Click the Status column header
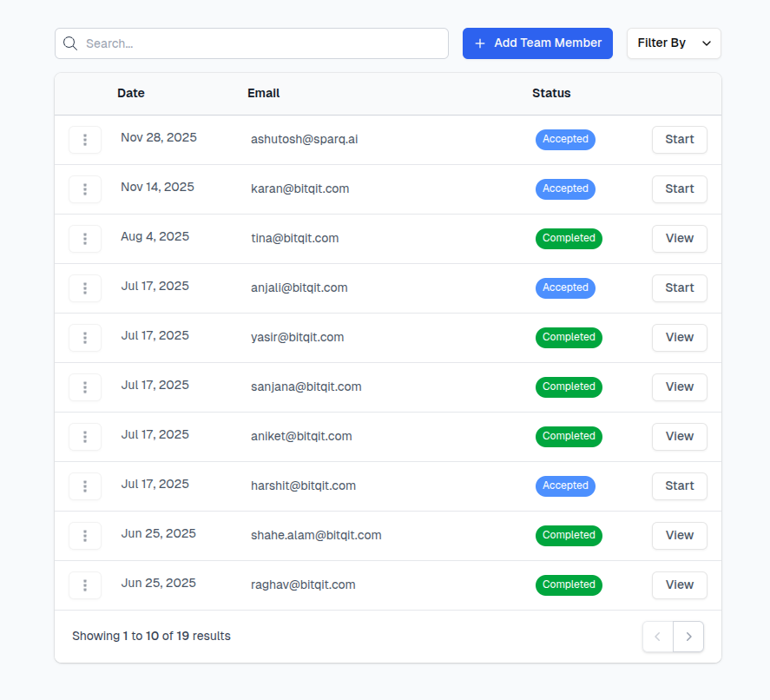The image size is (770, 700). click(551, 93)
